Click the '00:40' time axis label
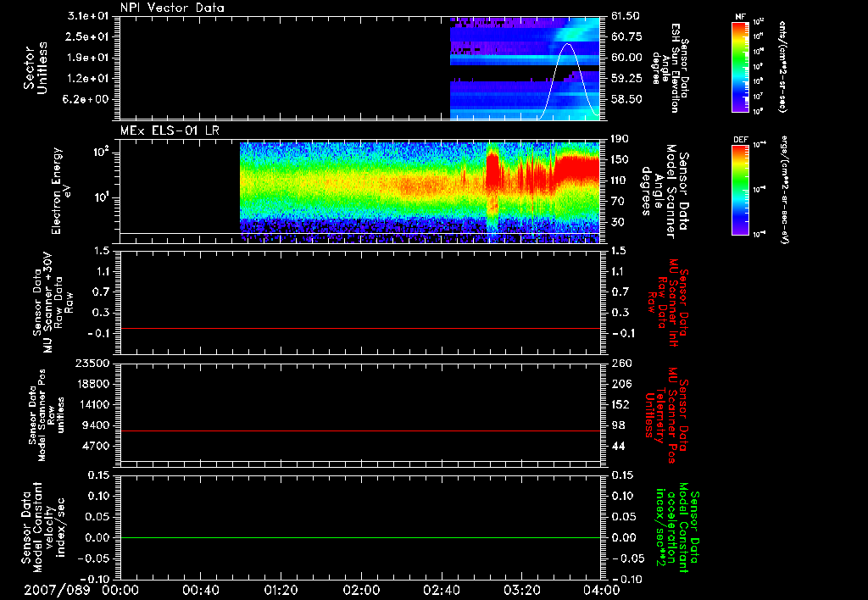The image size is (868, 600). (200, 590)
